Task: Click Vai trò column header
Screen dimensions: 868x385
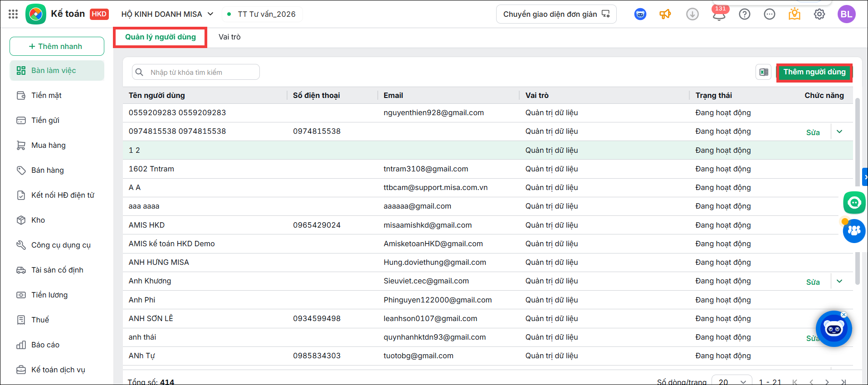Action: (x=537, y=95)
